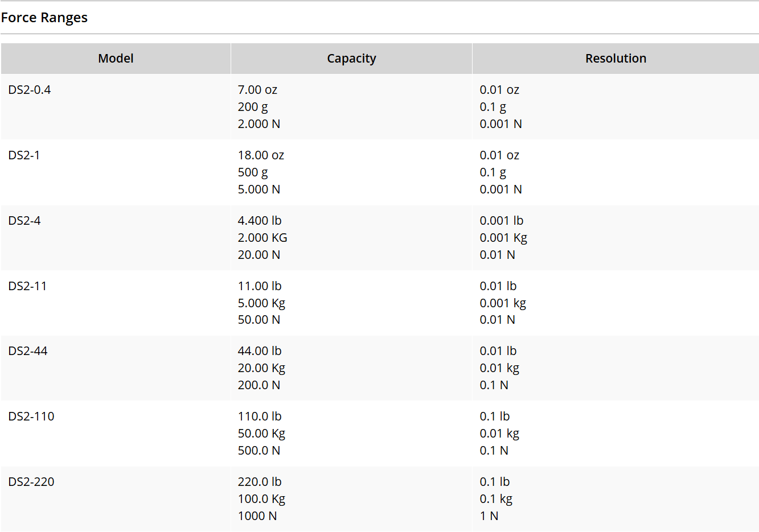Click the DS2-44 model name
Image resolution: width=759 pixels, height=532 pixels.
(x=28, y=351)
